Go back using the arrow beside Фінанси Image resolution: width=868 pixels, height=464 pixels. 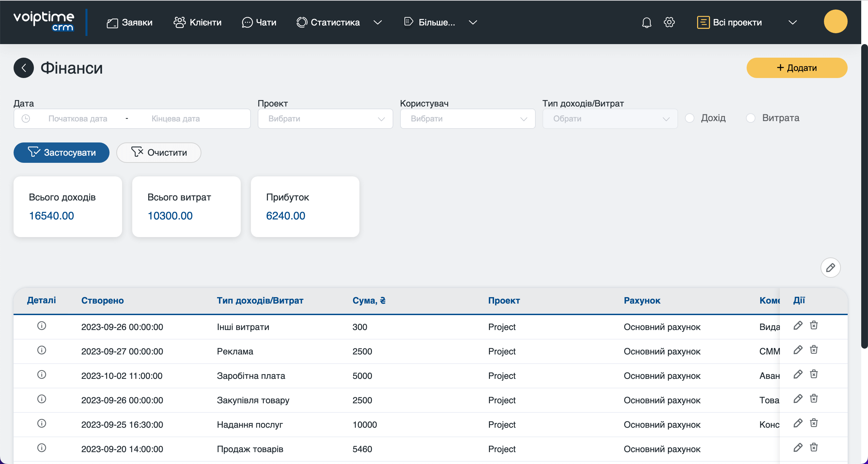pyautogui.click(x=24, y=68)
